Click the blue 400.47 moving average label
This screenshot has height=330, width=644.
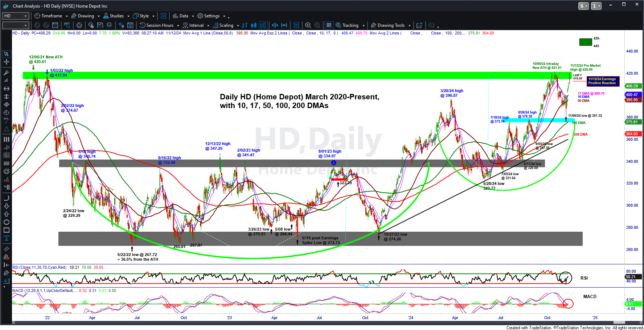(633, 95)
